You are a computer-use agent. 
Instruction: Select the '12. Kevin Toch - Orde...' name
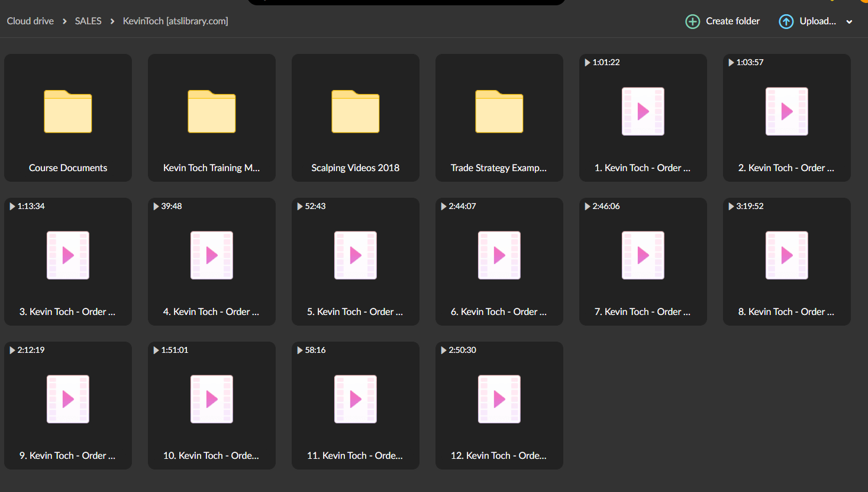click(x=499, y=455)
